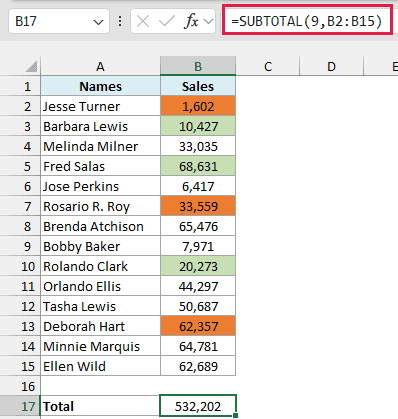The height and width of the screenshot is (419, 398).
Task: Select cell with Brenda Atchison
Action: click(100, 226)
